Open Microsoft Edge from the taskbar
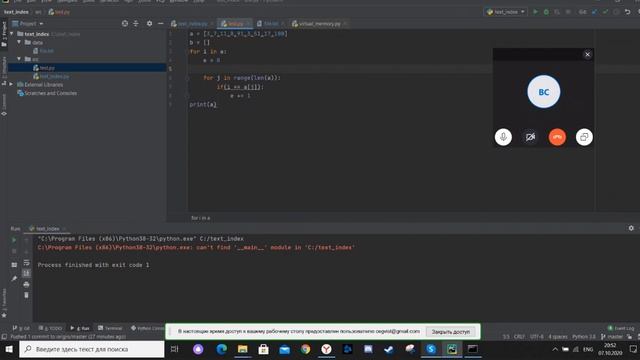This screenshot has height=360, width=640. click(x=222, y=349)
